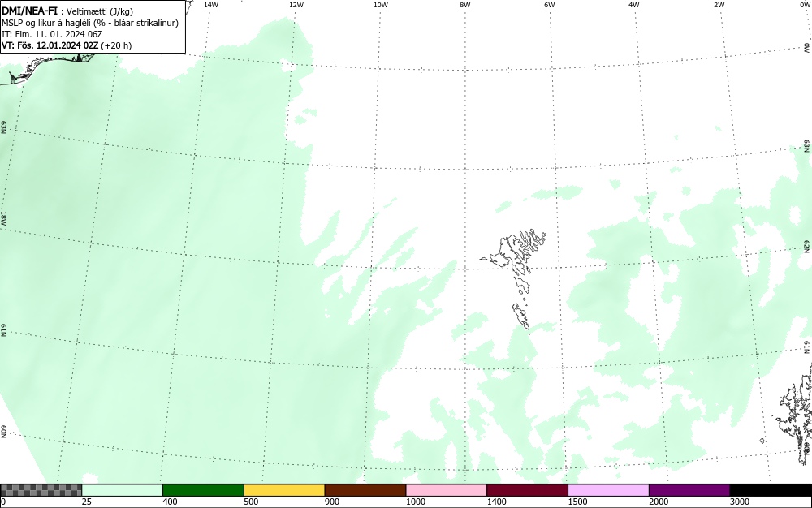Image resolution: width=812 pixels, height=508 pixels.
Task: Click the 2W longitude label
Action: [x=719, y=5]
